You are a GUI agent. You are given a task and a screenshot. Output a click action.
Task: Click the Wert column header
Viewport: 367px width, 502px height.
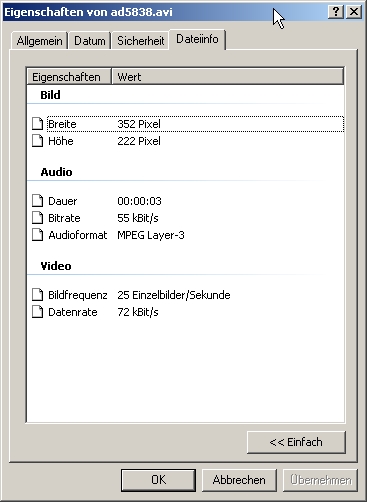[228, 77]
